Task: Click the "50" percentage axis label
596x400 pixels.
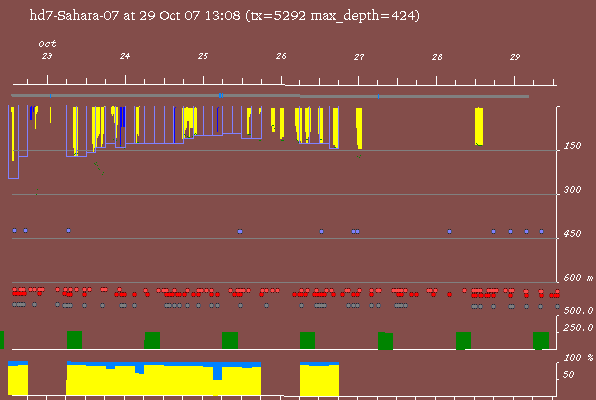Action: [568, 375]
